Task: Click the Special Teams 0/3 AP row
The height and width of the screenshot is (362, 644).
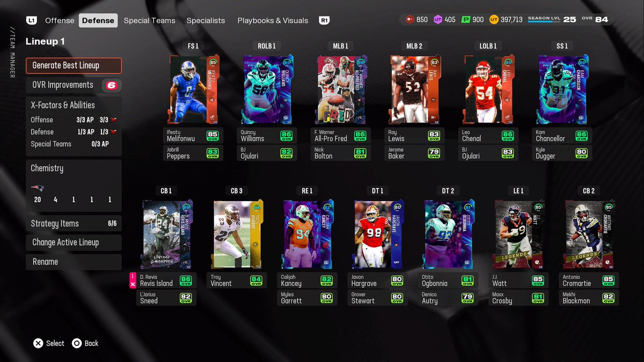Action: click(x=74, y=144)
